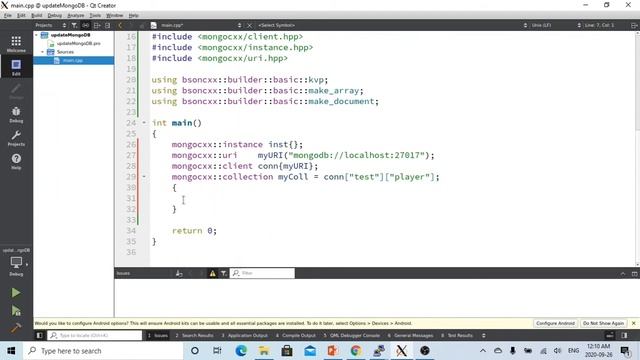Toggle synchronize with editor link icon
640x360 pixels.
[86, 25]
